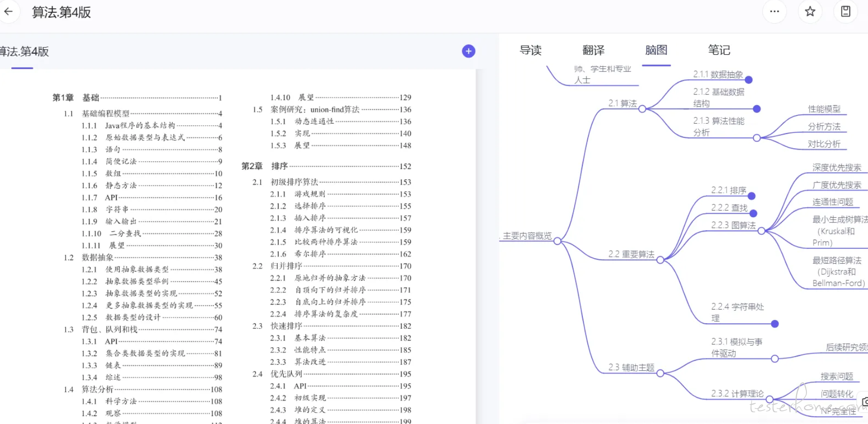Click the 2.4 优先队列 entry

[332, 374]
